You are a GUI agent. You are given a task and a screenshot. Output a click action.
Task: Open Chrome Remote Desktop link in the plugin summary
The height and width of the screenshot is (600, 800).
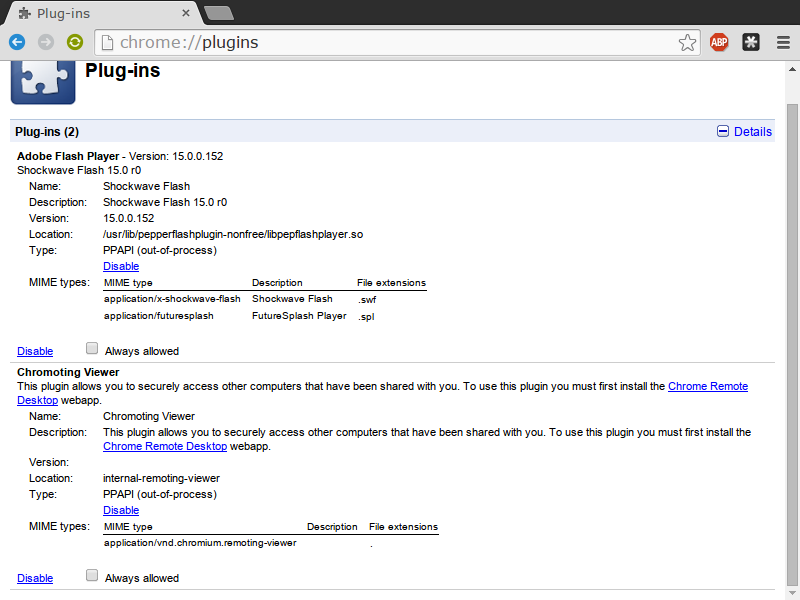click(708, 386)
